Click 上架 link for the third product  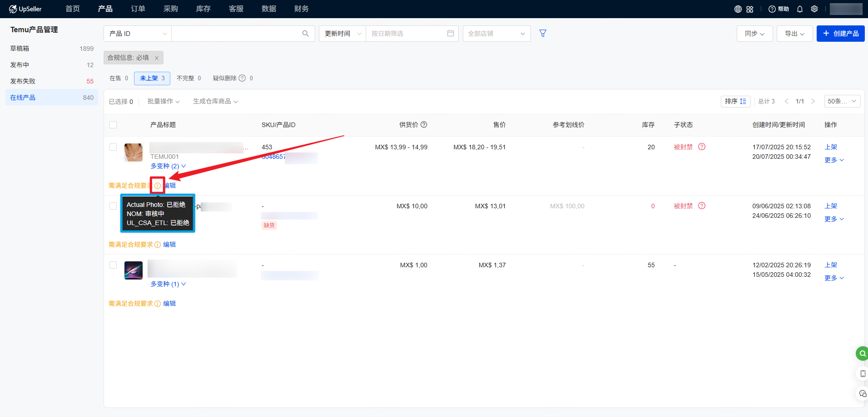point(831,265)
